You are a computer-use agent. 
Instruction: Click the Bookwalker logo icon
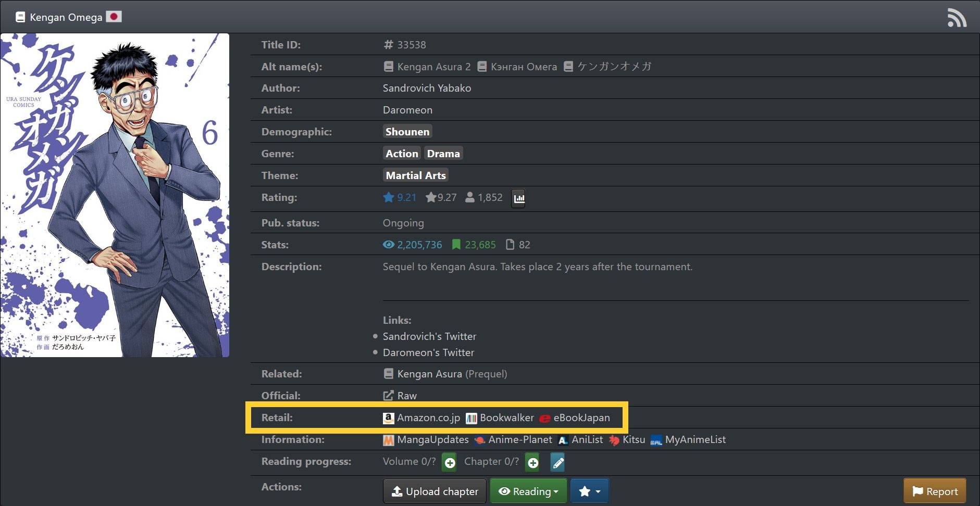coord(471,418)
